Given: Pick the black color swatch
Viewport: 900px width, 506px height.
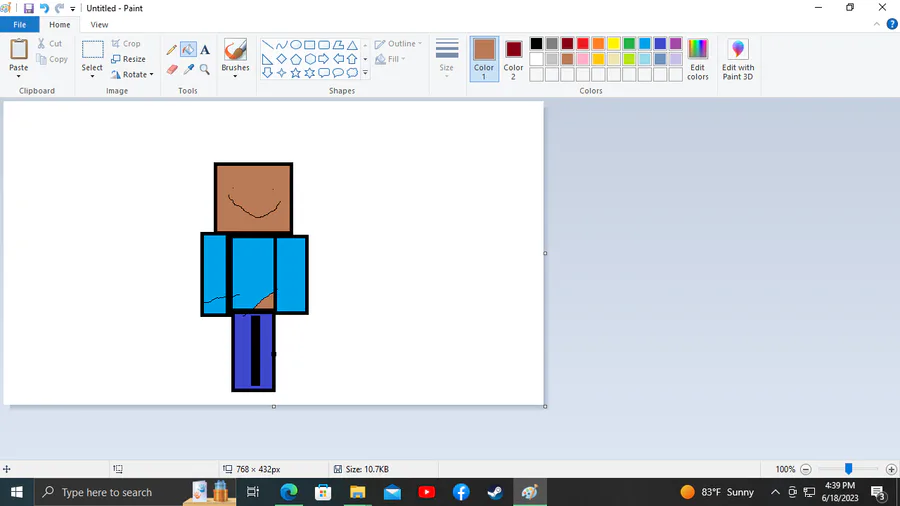Looking at the screenshot, I should (536, 44).
